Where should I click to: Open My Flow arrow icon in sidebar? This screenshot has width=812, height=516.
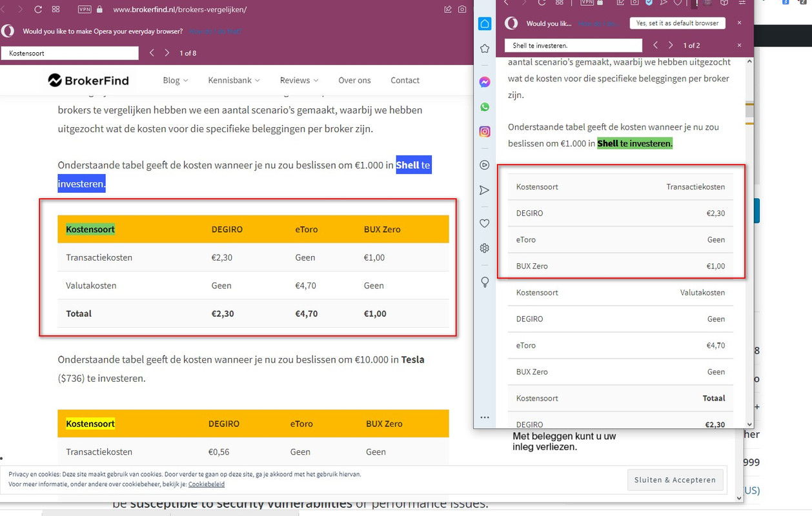coord(485,190)
